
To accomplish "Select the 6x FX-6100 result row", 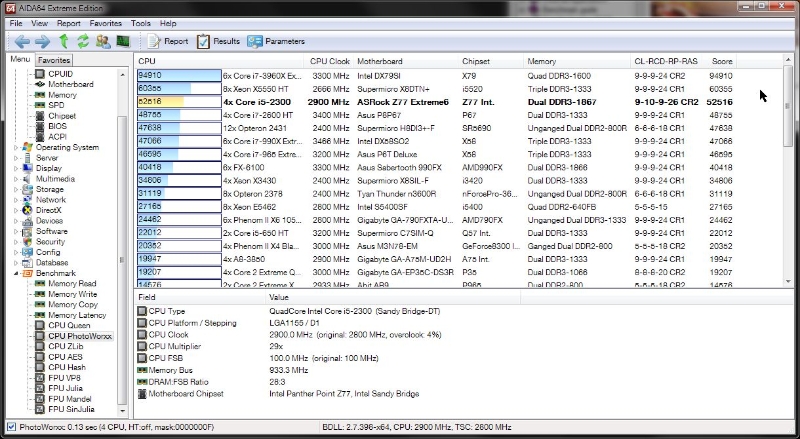I will (x=435, y=167).
